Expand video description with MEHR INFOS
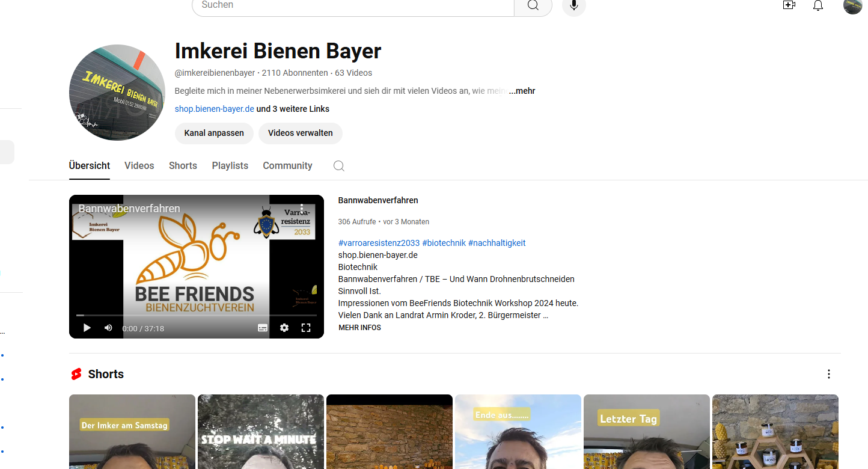The height and width of the screenshot is (469, 868). pyautogui.click(x=359, y=328)
